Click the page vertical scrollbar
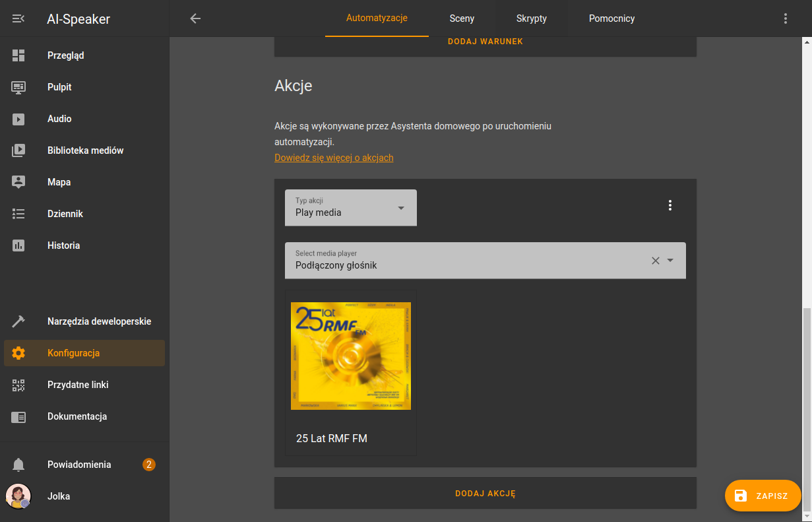812x522 pixels. coord(807,409)
